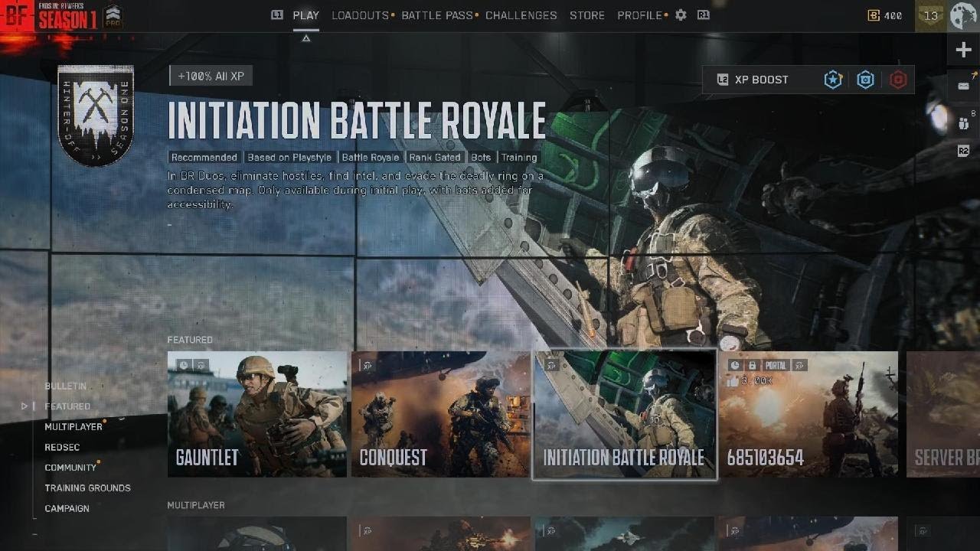Viewport: 980px width, 551px height.
Task: Click the FEATURED section heading above cards
Action: tap(190, 340)
